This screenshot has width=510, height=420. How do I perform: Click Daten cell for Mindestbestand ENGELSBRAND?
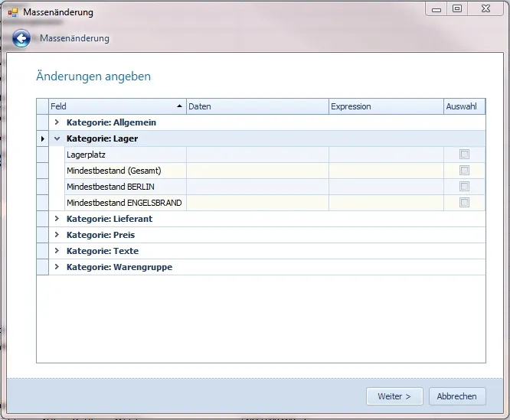coord(257,203)
